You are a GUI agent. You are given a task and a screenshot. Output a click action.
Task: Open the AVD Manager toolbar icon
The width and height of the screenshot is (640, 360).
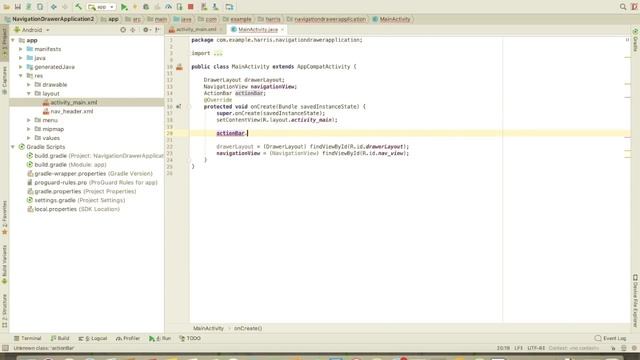click(x=204, y=7)
